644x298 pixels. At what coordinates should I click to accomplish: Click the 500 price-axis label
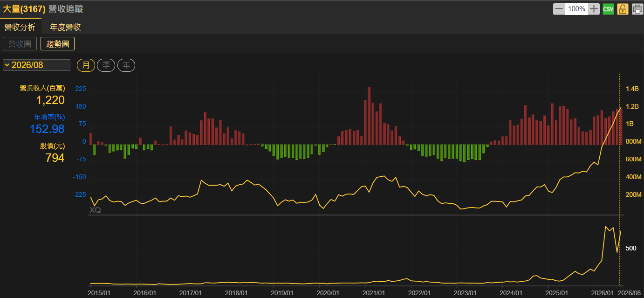(631, 248)
